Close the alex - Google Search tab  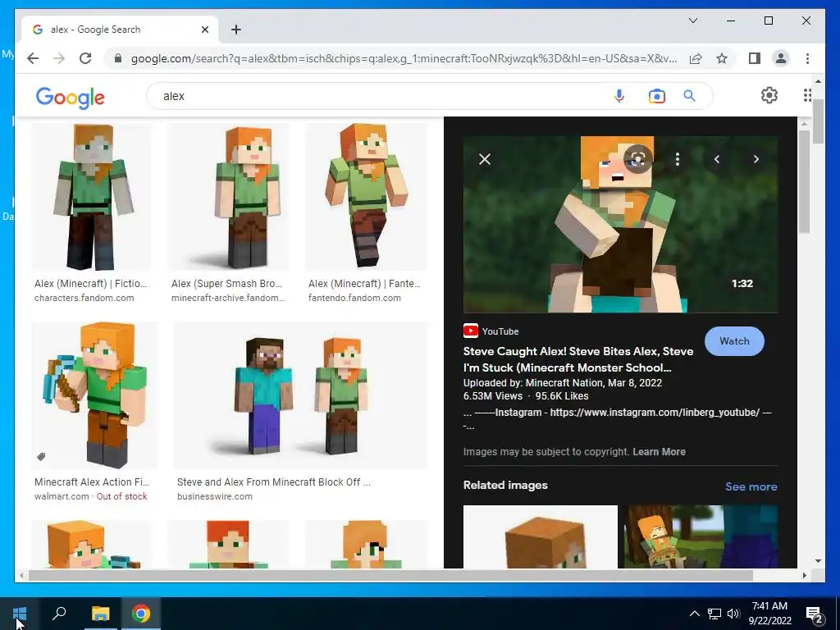204,30
